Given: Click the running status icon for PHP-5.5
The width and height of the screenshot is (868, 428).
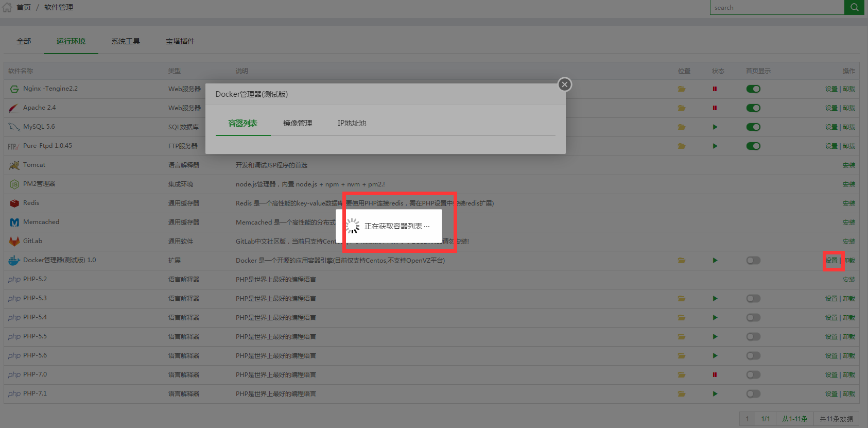Looking at the screenshot, I should coord(715,337).
